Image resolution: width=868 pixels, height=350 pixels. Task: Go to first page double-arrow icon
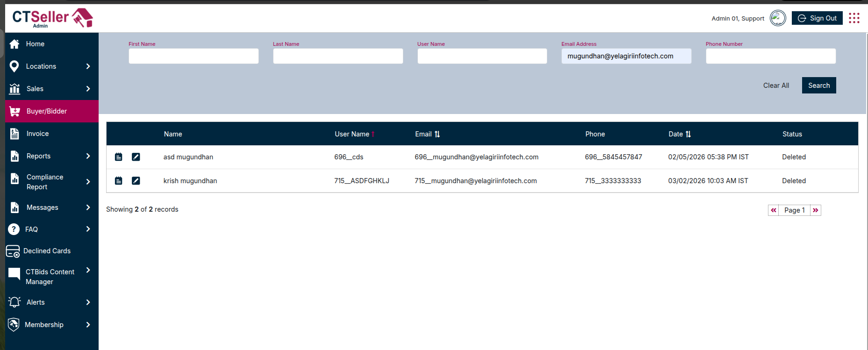[x=774, y=210]
